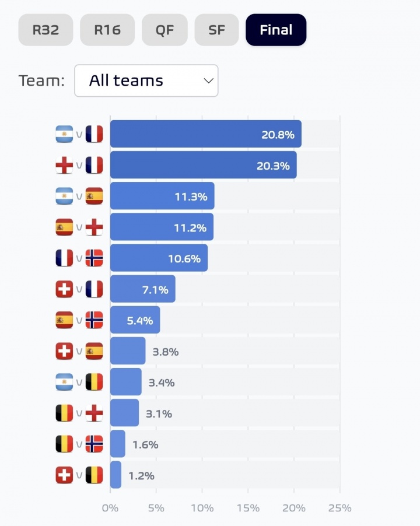
Task: Click the 20.8% Argentina v France bar
Action: (x=206, y=134)
